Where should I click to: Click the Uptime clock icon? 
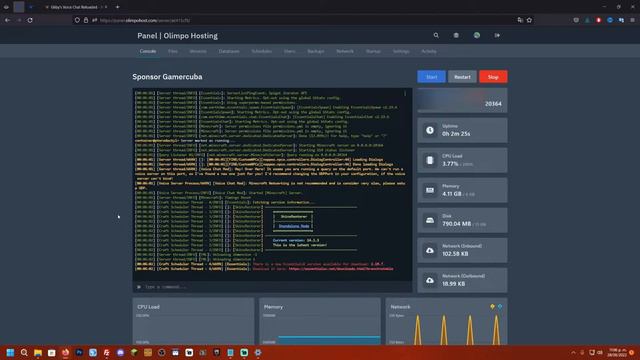pyautogui.click(x=430, y=130)
